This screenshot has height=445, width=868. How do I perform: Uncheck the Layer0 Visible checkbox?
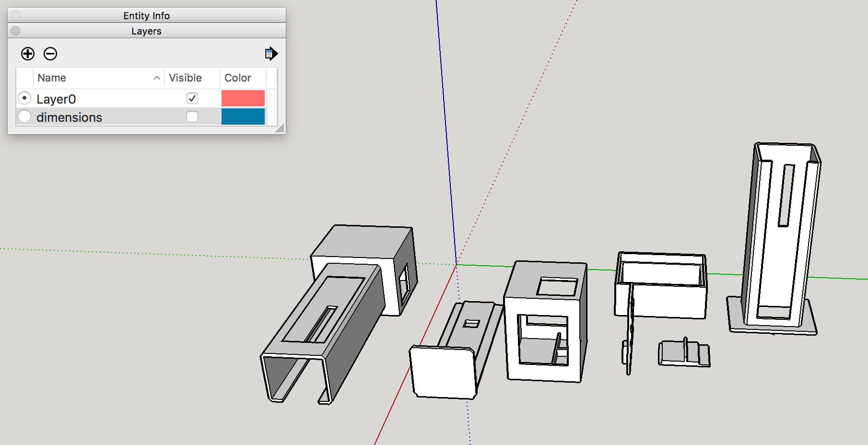point(192,98)
